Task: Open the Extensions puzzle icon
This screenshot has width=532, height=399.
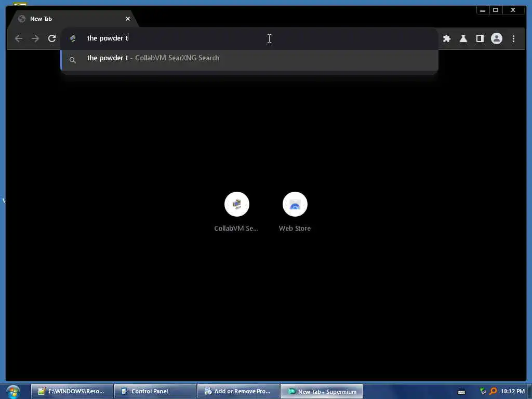Action: pos(446,38)
